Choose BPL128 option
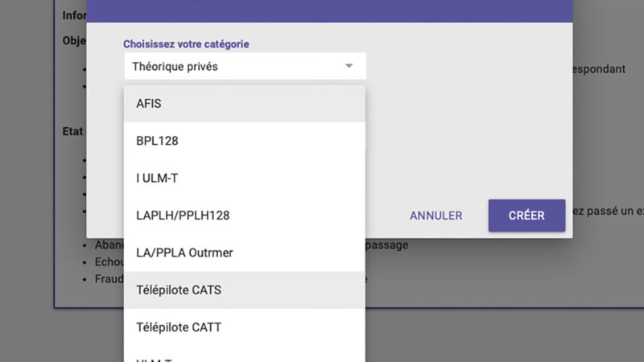The image size is (644, 362). point(245,141)
